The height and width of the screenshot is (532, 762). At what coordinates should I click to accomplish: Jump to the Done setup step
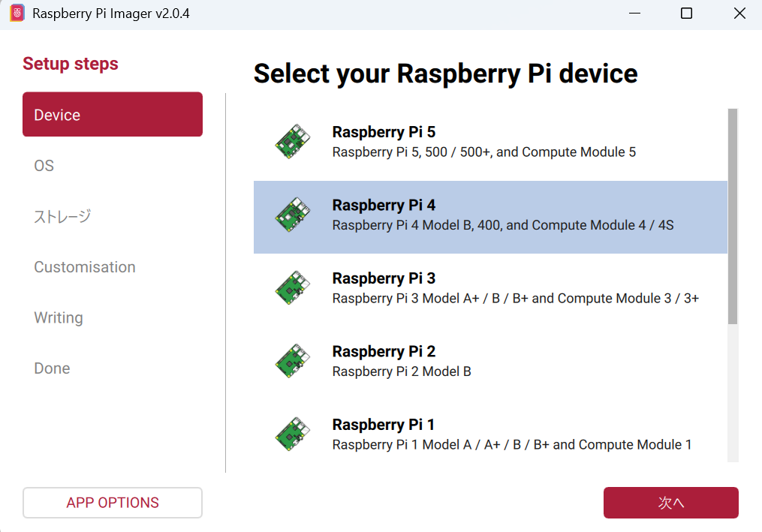coord(52,368)
